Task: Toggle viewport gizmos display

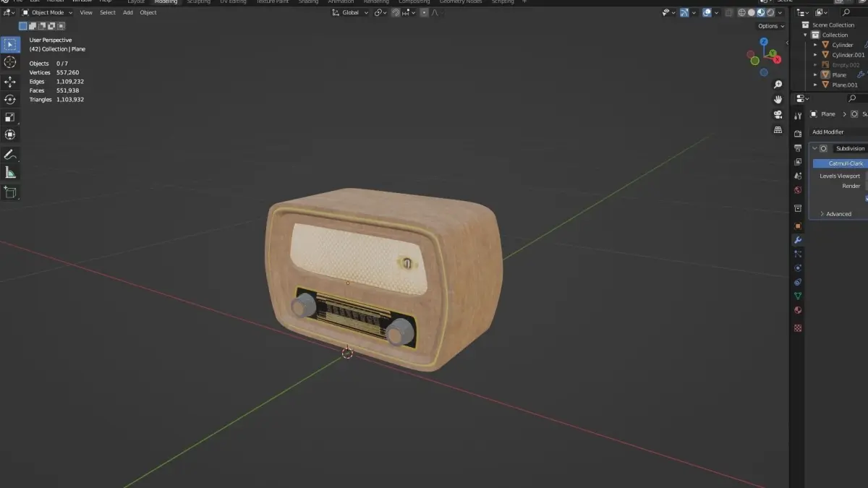Action: click(684, 12)
